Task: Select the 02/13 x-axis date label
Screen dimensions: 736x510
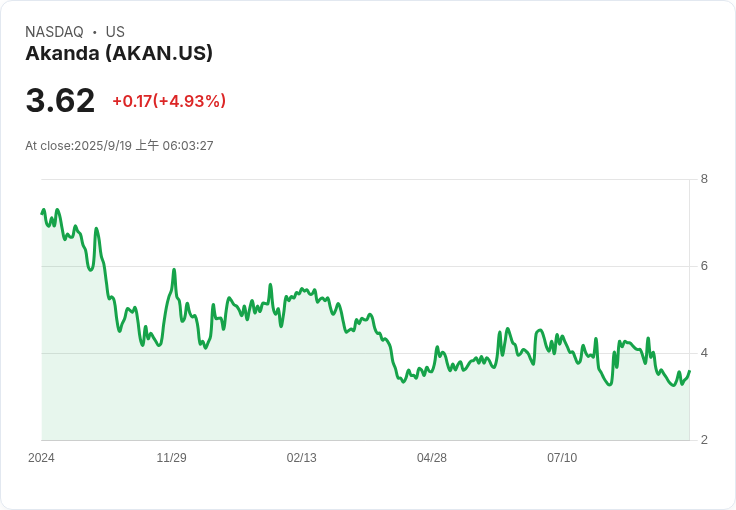Action: pos(301,458)
